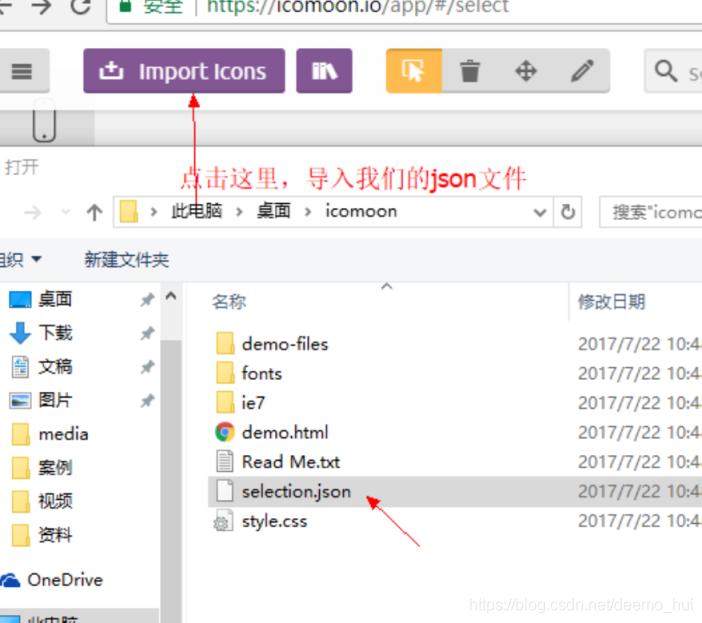This screenshot has height=623, width=702.
Task: Unpin 图片 via its pin icon
Action: (x=147, y=401)
